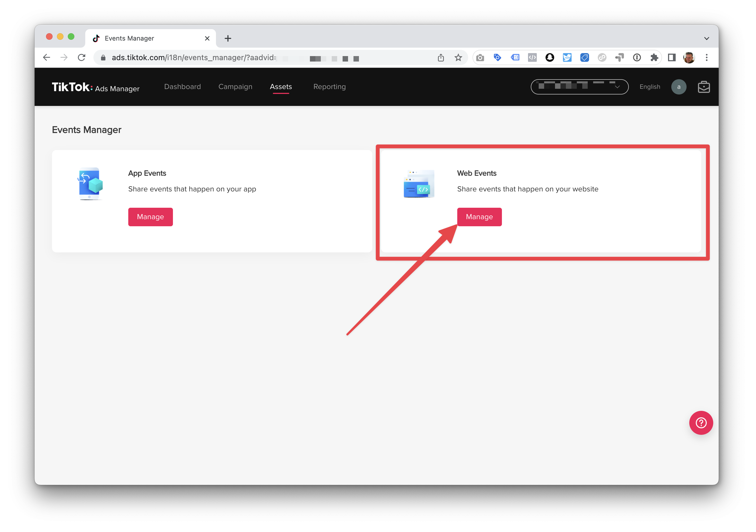The image size is (756, 532).
Task: Click the App Events manage button
Action: 150,216
